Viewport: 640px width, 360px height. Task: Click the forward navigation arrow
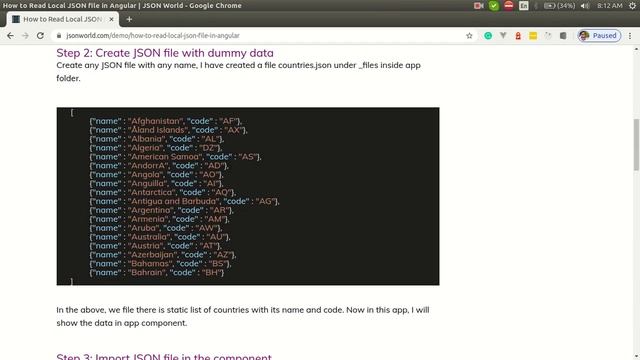pos(25,36)
